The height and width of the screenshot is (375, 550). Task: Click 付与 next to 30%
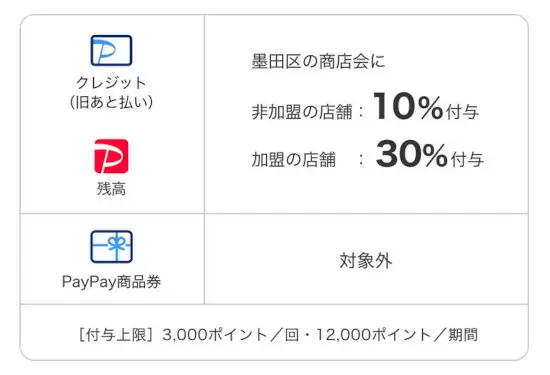467,159
